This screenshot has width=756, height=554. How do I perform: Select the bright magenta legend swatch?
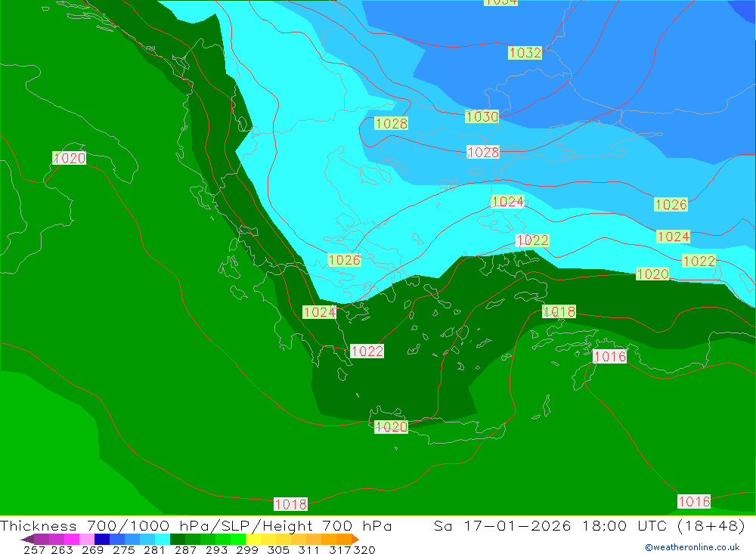(72, 539)
